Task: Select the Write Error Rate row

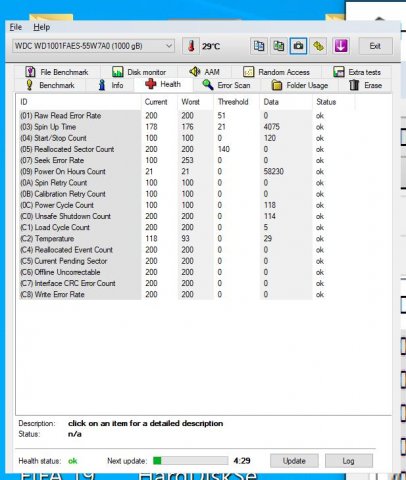Action: pyautogui.click(x=187, y=294)
